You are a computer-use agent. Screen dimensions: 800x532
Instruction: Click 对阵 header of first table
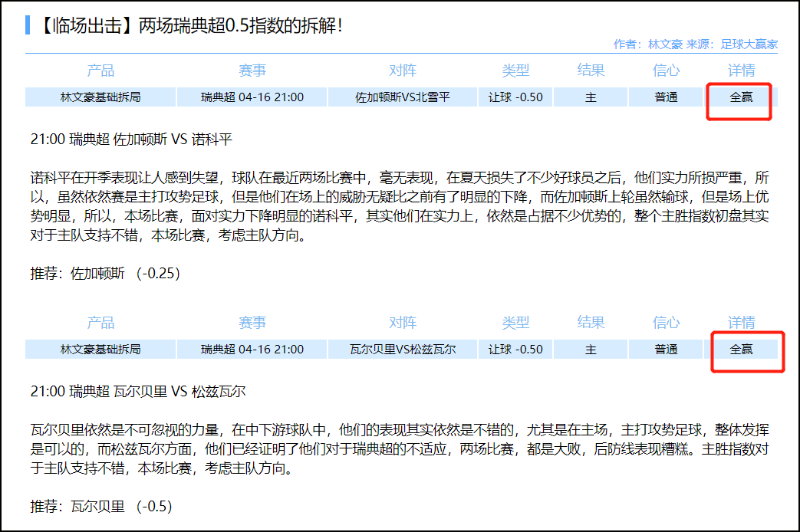tap(403, 70)
